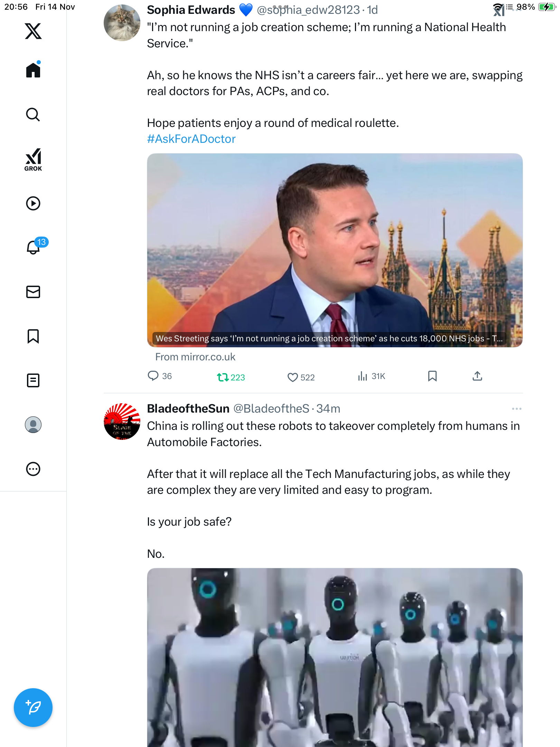Image resolution: width=560 pixels, height=747 pixels.
Task: Open the Lists page icon
Action: (x=33, y=380)
